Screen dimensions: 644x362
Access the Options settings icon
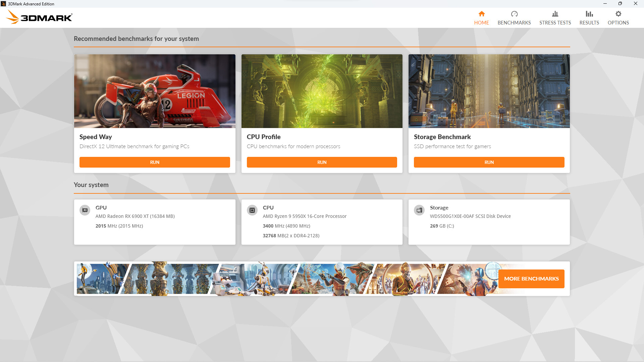(x=618, y=14)
